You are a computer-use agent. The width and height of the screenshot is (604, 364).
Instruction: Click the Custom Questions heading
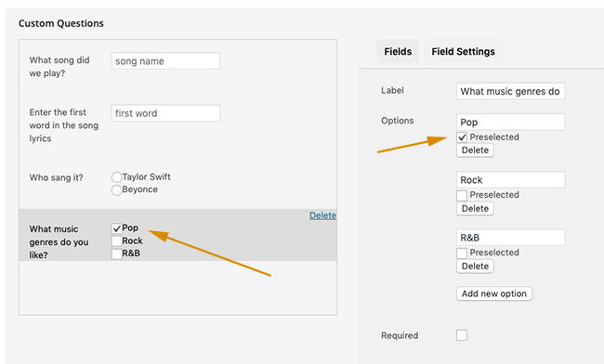click(61, 23)
